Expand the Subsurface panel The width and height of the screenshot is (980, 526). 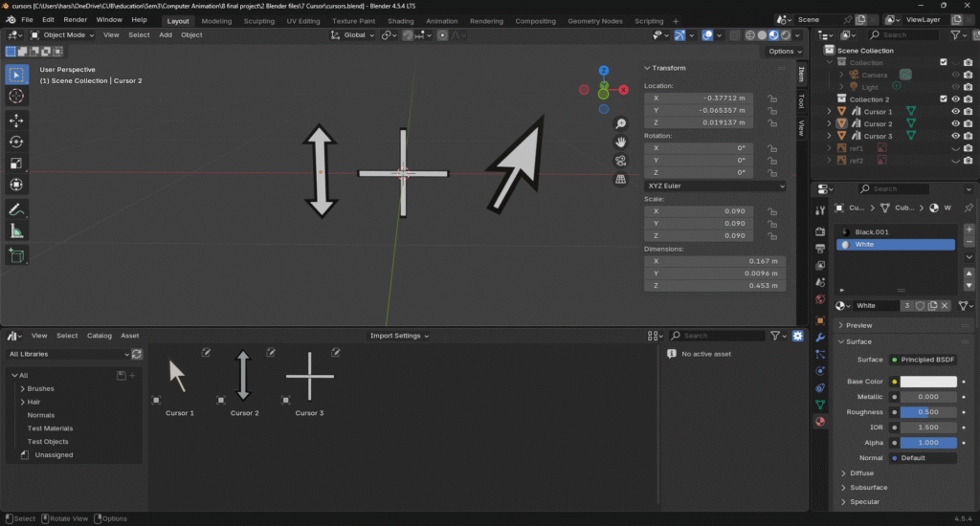pyautogui.click(x=870, y=488)
